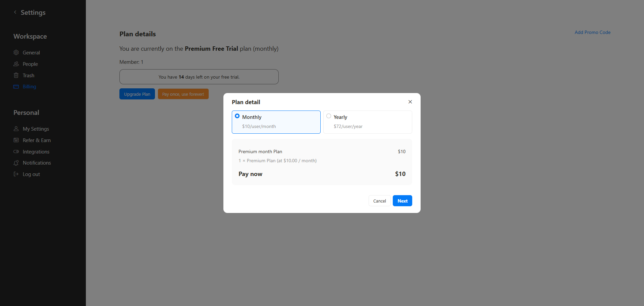The height and width of the screenshot is (306, 644).
Task: Open Notifications in the Personal menu
Action: point(37,163)
